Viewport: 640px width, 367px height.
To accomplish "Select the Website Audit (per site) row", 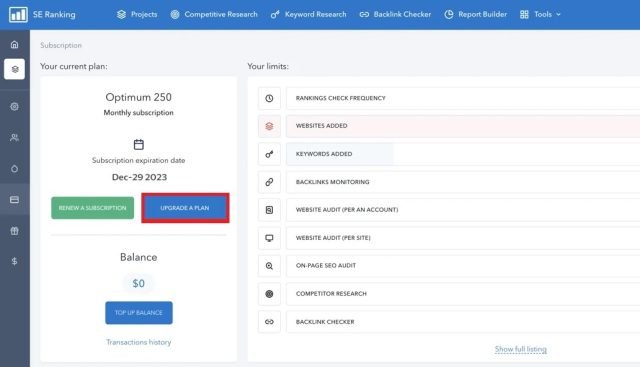I will pyautogui.click(x=463, y=238).
